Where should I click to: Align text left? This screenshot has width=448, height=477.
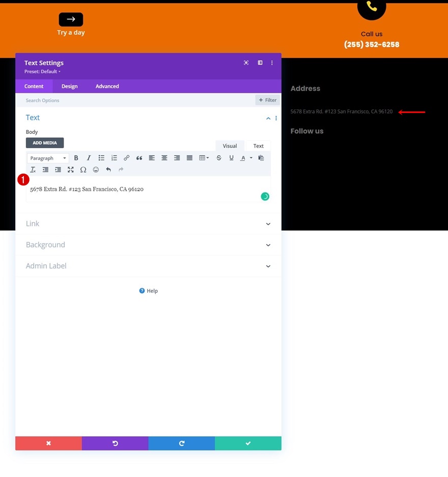coord(152,158)
